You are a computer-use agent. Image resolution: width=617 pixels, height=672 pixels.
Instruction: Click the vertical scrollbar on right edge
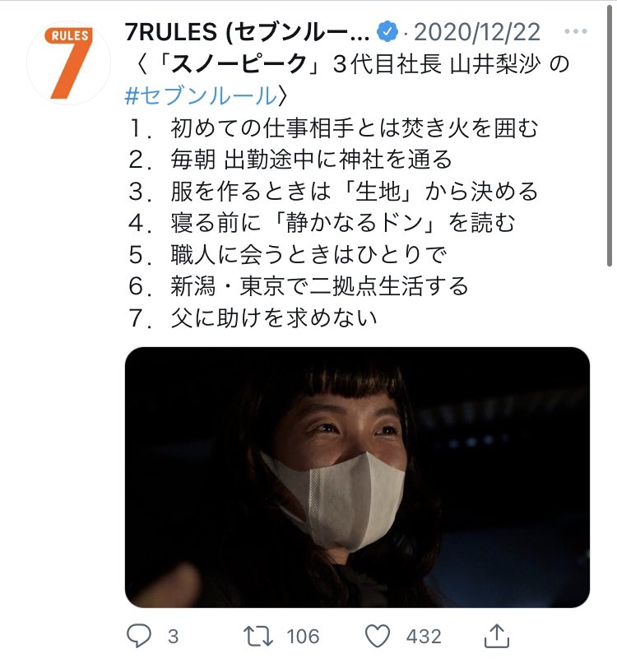pos(610,135)
